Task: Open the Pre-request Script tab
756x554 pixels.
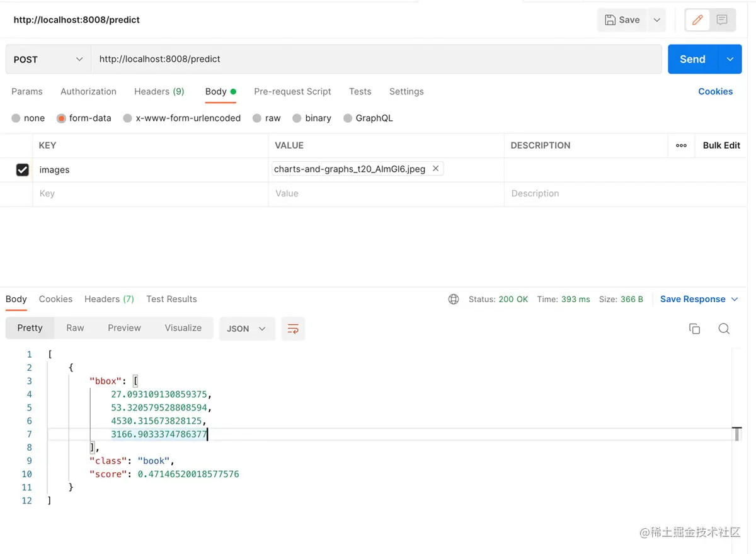Action: pyautogui.click(x=292, y=91)
